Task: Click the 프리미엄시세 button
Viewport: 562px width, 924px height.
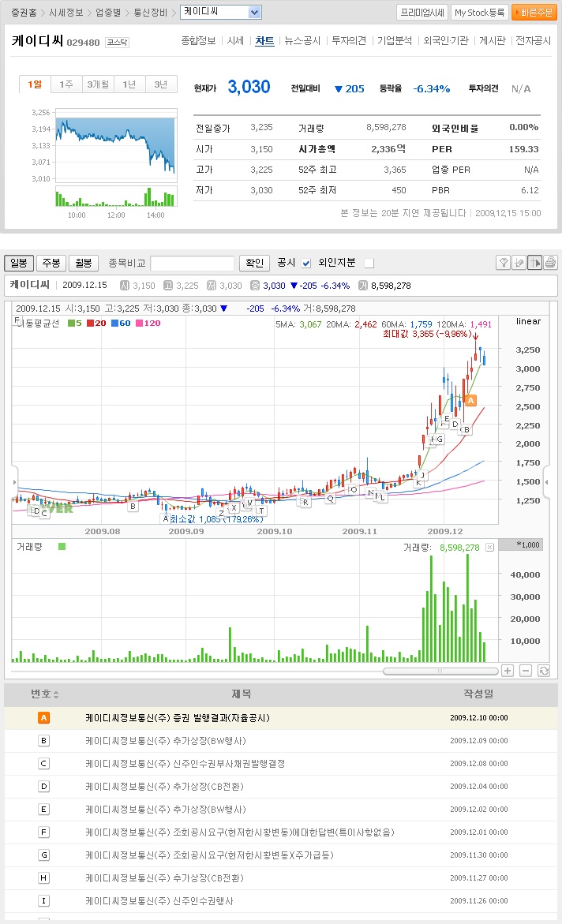Action: click(422, 13)
